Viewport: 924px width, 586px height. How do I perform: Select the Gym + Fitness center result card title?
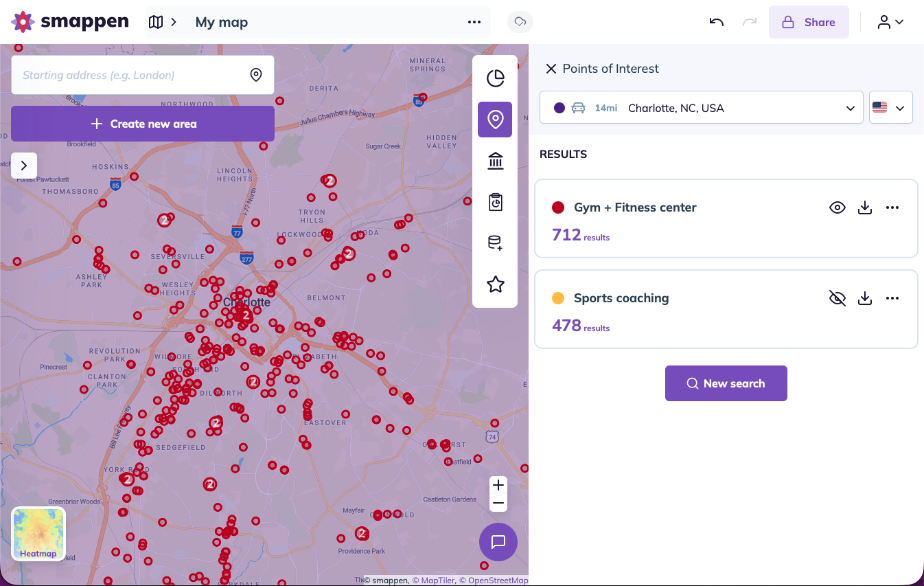pyautogui.click(x=635, y=207)
